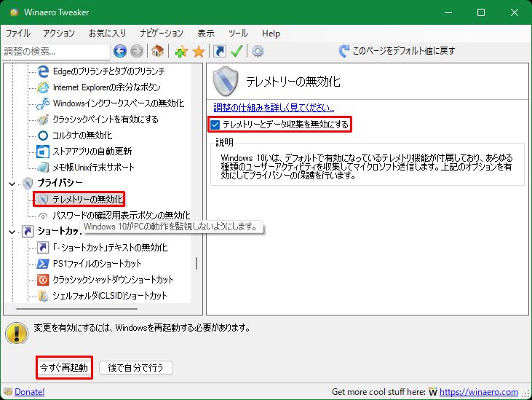Click the「-ショートカット」text item arrow icon
Screen dimensions: 532x400
click(43, 248)
